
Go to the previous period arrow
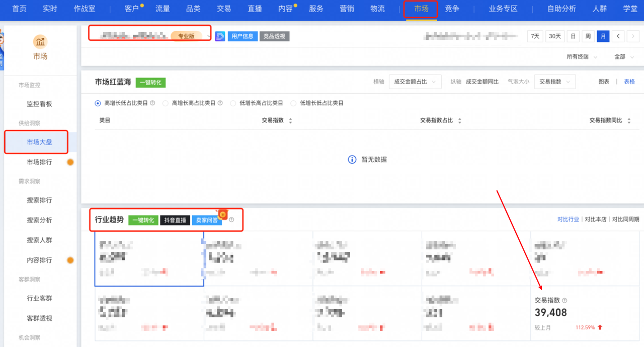tap(618, 36)
